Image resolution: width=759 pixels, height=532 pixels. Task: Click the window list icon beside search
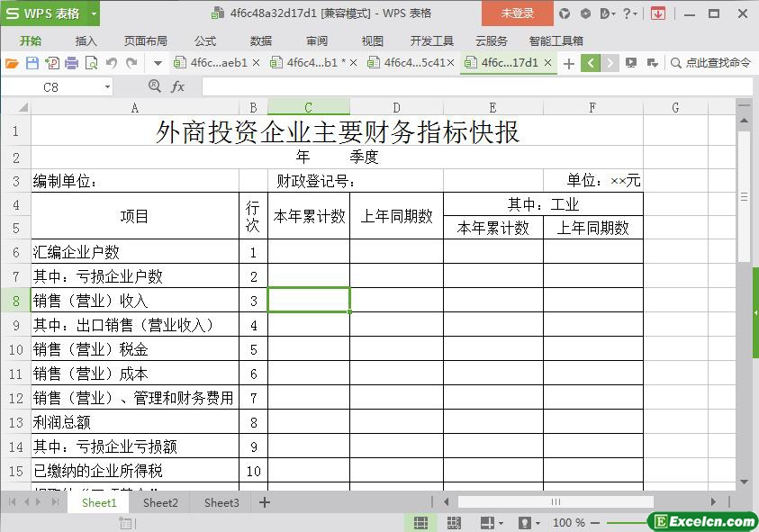652,63
